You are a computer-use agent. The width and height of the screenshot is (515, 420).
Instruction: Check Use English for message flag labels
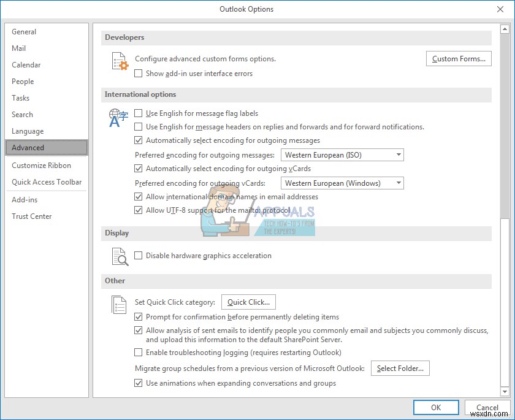138,113
